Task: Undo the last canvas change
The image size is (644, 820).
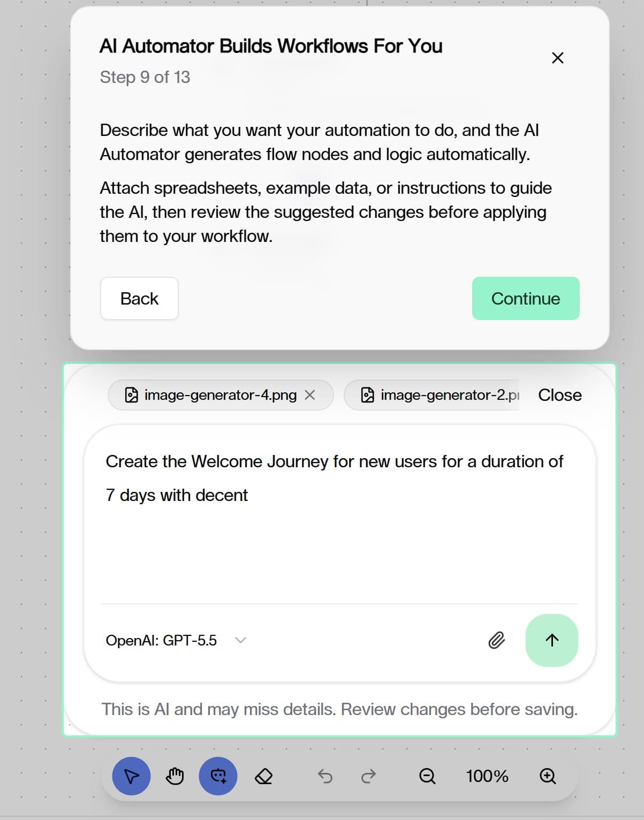Action: (325, 776)
